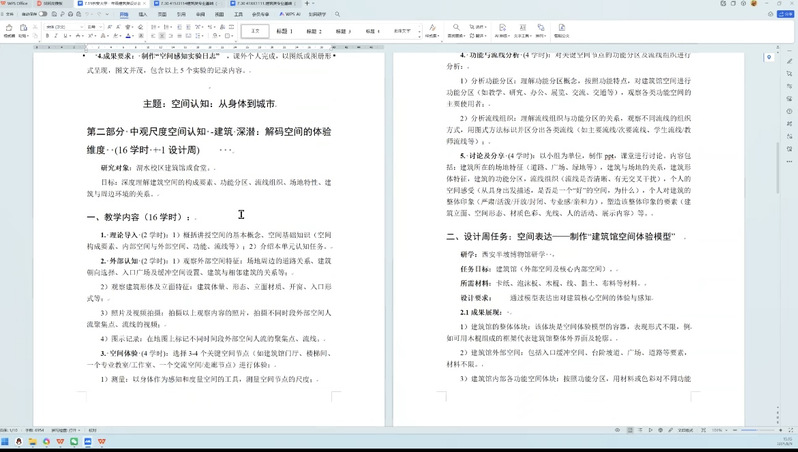798x452 pixels.
Task: Switch to the 插入 ribbon tab
Action: pyautogui.click(x=142, y=15)
